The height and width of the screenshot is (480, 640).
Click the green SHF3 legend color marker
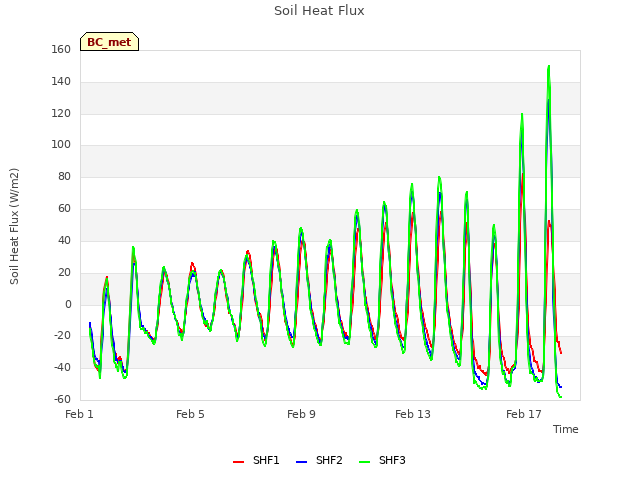[x=364, y=462]
